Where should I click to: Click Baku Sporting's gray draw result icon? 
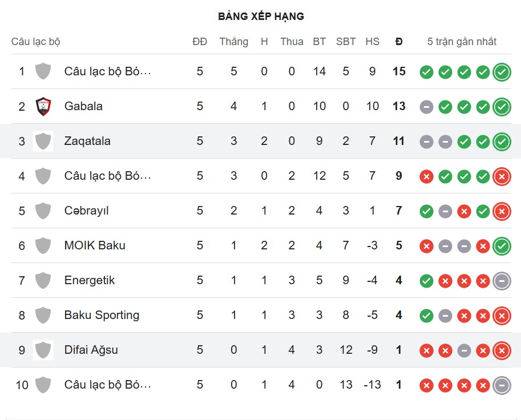(445, 316)
